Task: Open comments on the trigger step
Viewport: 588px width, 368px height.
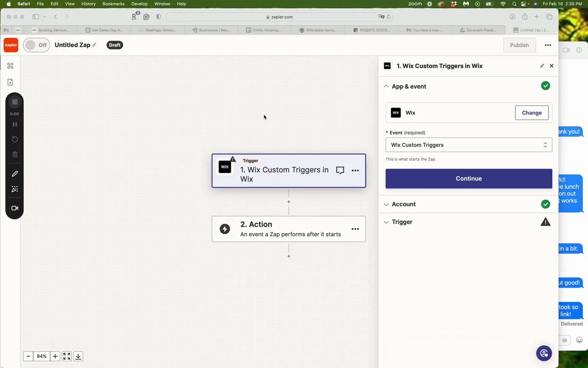Action: coord(340,171)
